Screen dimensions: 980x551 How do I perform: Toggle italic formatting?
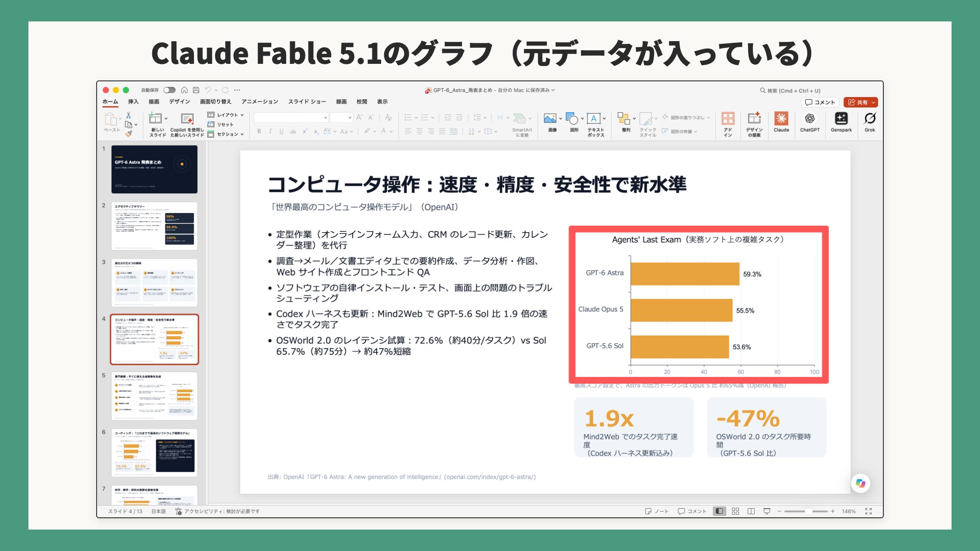270,131
